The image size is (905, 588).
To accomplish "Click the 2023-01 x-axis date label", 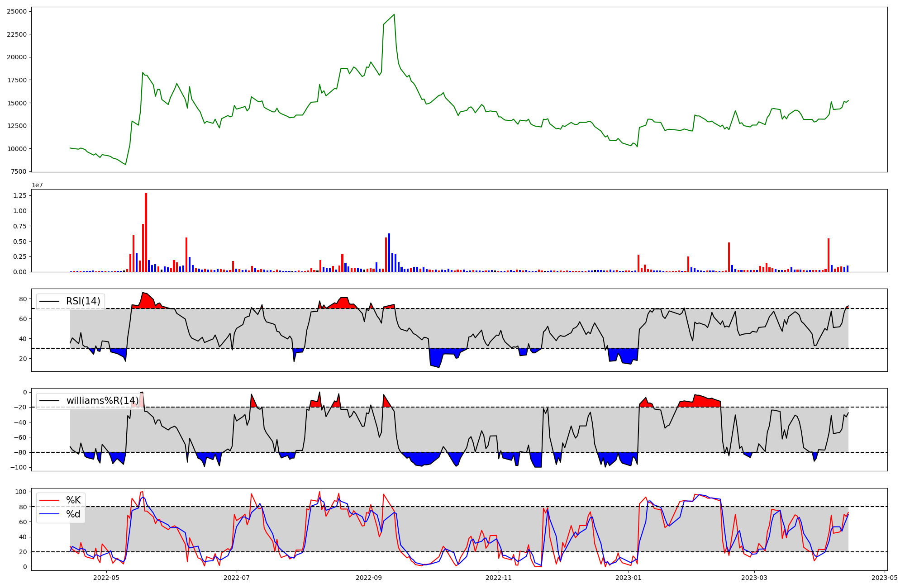I will pos(629,578).
